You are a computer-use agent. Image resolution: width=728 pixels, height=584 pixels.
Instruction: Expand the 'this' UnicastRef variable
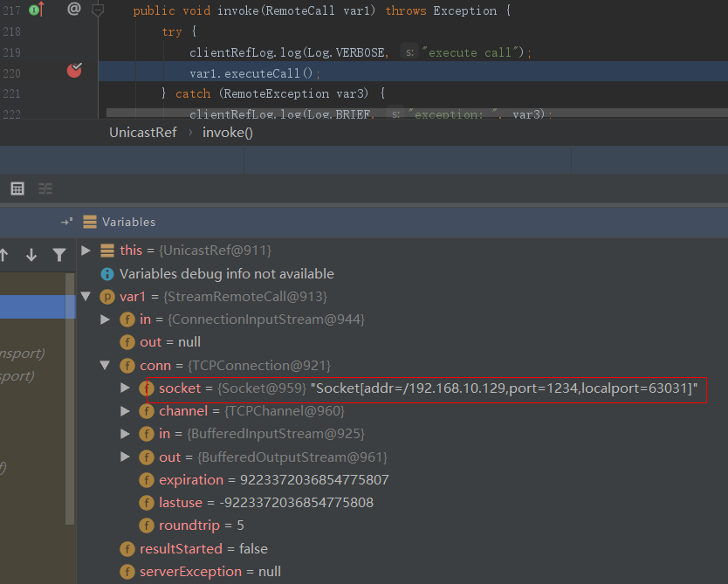coord(86,251)
